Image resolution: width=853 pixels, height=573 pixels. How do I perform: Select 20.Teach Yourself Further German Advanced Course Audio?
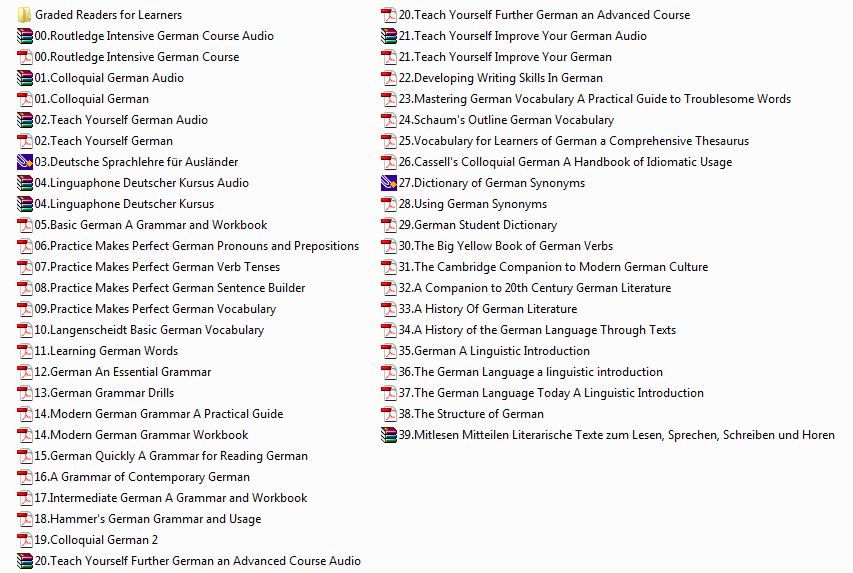tap(197, 561)
